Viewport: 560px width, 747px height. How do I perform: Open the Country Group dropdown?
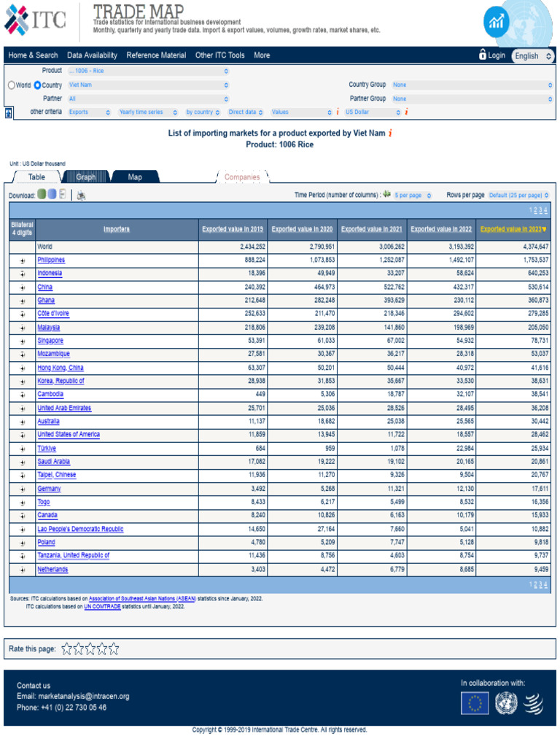pyautogui.click(x=472, y=85)
